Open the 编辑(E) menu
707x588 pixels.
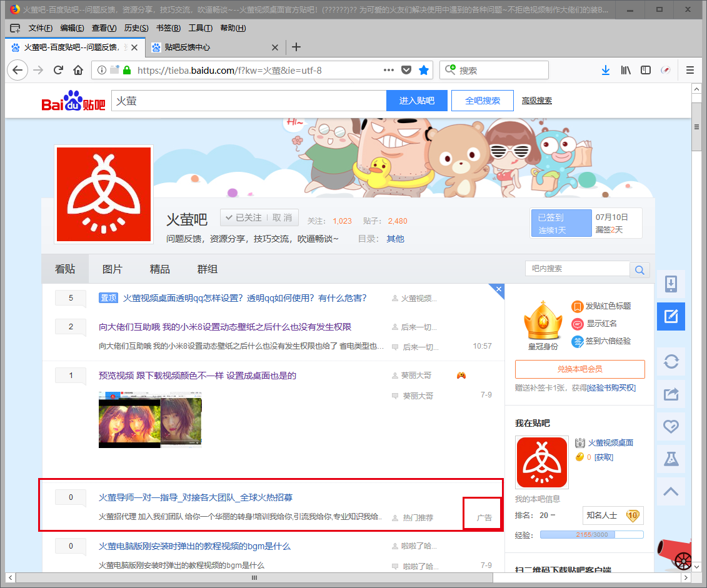click(72, 28)
